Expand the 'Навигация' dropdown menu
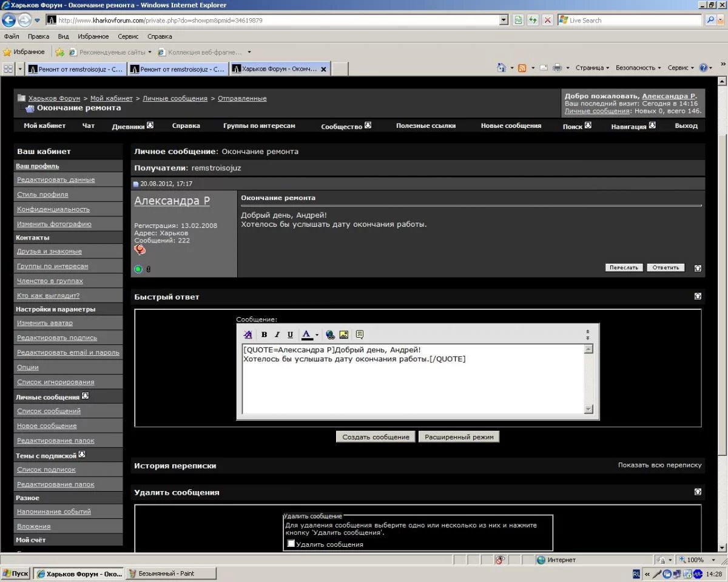The image size is (728, 582). (x=652, y=125)
